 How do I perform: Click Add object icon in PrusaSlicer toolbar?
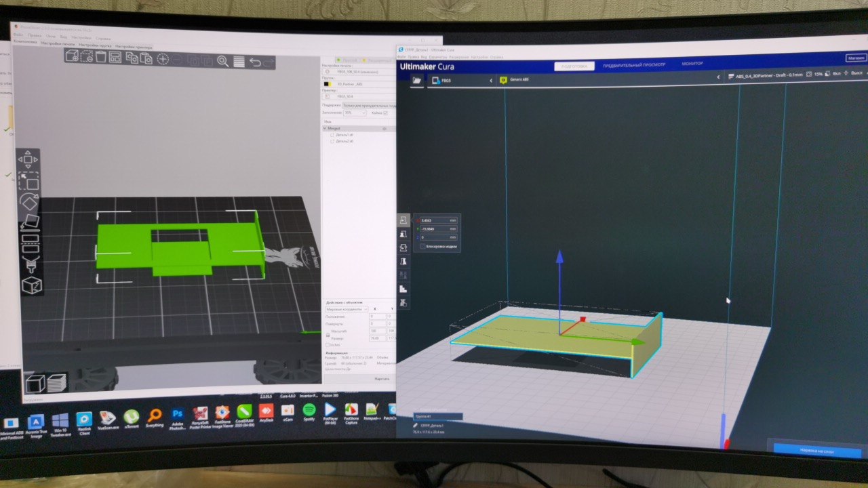(71, 56)
